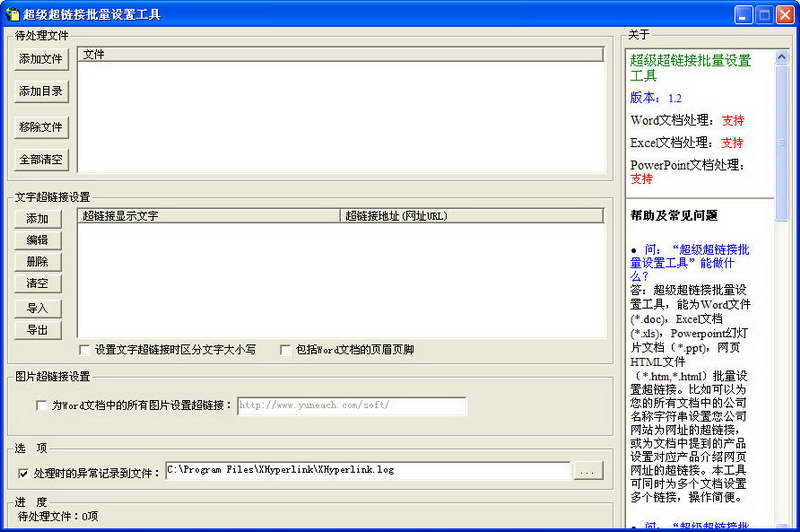The height and width of the screenshot is (532, 800).
Task: Add a hyperlink entry with 添加
Action: pos(38,219)
